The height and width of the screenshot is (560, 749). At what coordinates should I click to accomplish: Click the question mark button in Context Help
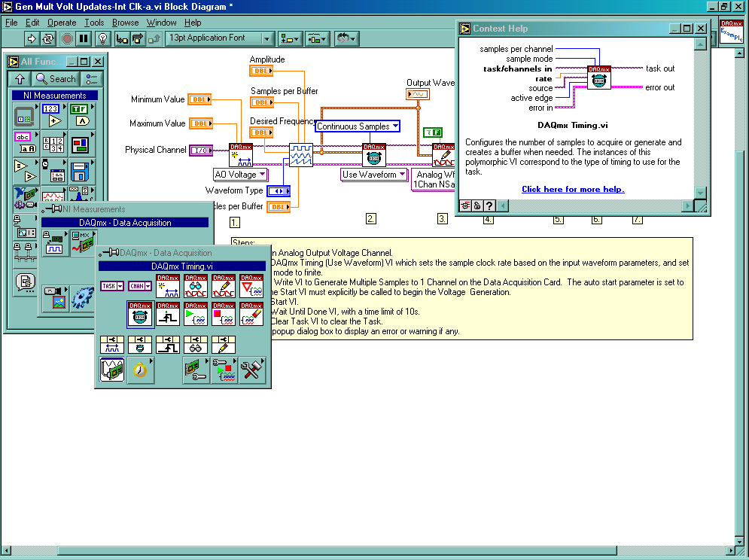coord(489,205)
